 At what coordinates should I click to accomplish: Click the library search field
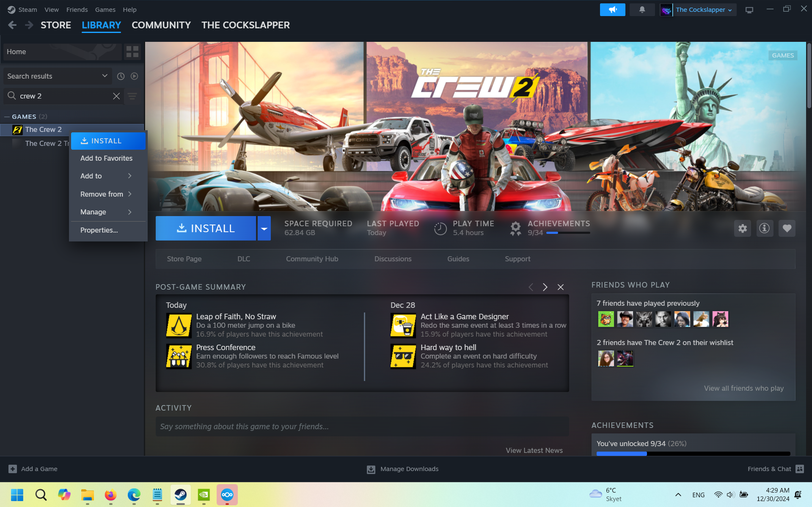coord(63,96)
